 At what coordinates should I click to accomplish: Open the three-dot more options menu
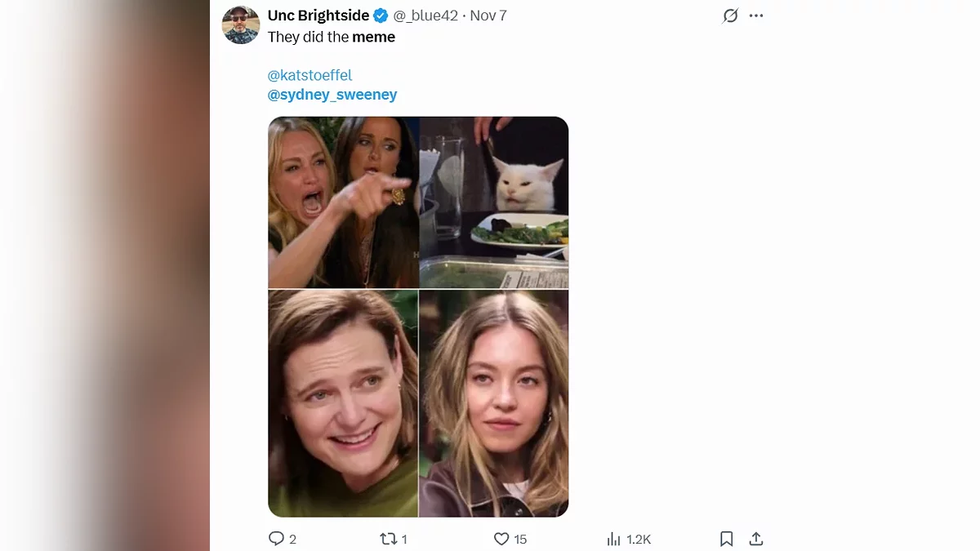[756, 16]
